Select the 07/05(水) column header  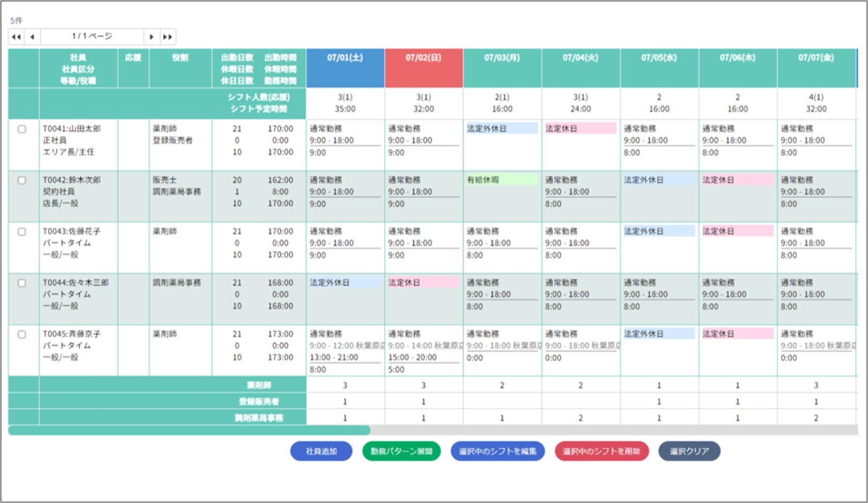[659, 68]
